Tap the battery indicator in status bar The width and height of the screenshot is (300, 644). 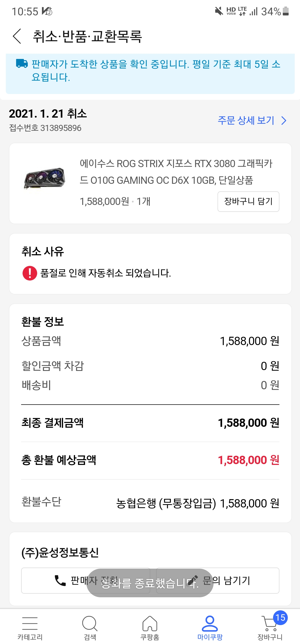click(x=286, y=11)
